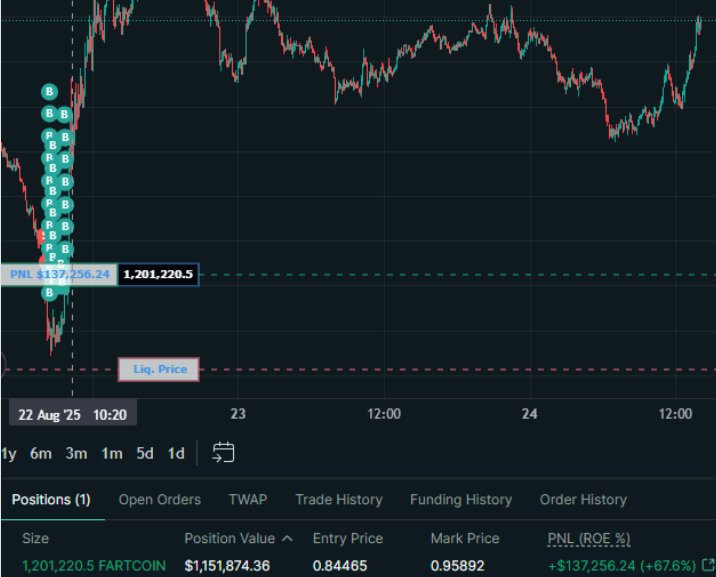Click the PNL (ROE %) column header
The height and width of the screenshot is (577, 716).
click(x=588, y=538)
